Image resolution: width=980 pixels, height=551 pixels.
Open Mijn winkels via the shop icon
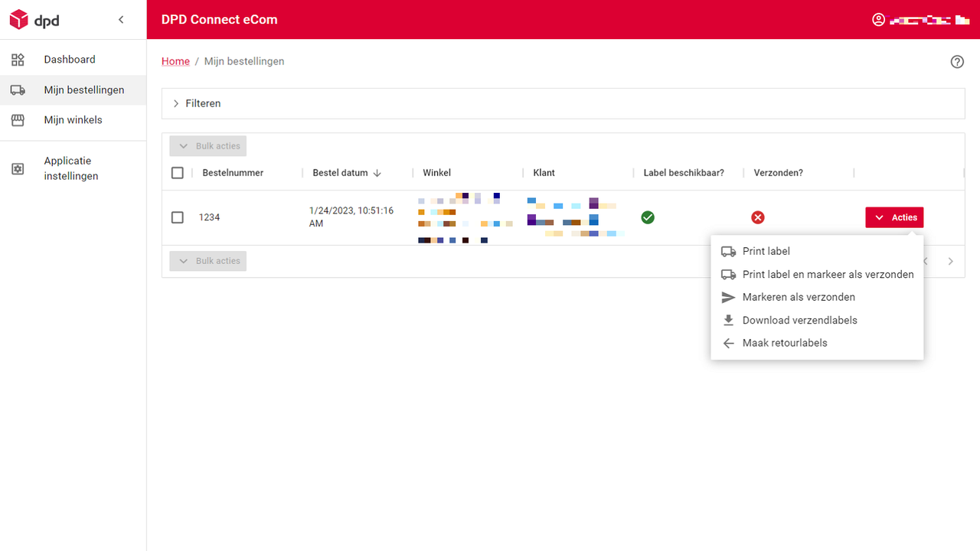click(18, 119)
